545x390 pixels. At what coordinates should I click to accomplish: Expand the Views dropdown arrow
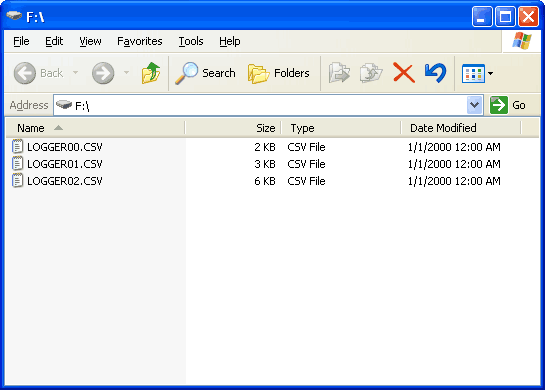[x=490, y=73]
